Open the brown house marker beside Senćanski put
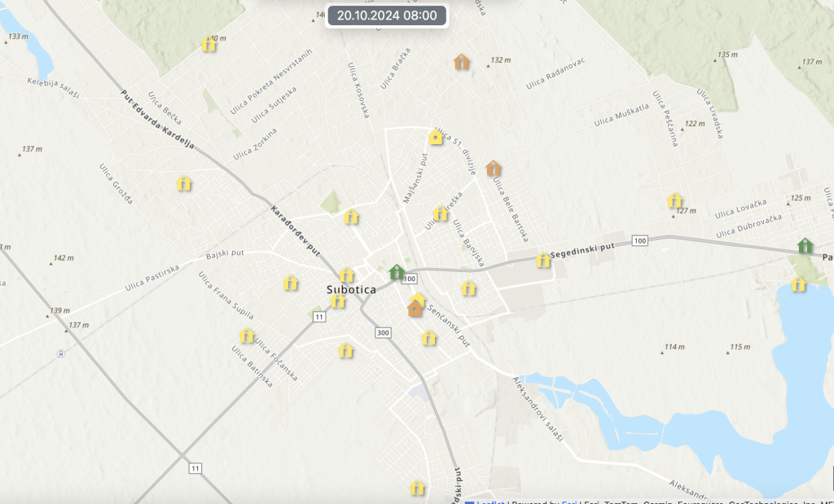Image resolution: width=834 pixels, height=504 pixels. coord(415,308)
